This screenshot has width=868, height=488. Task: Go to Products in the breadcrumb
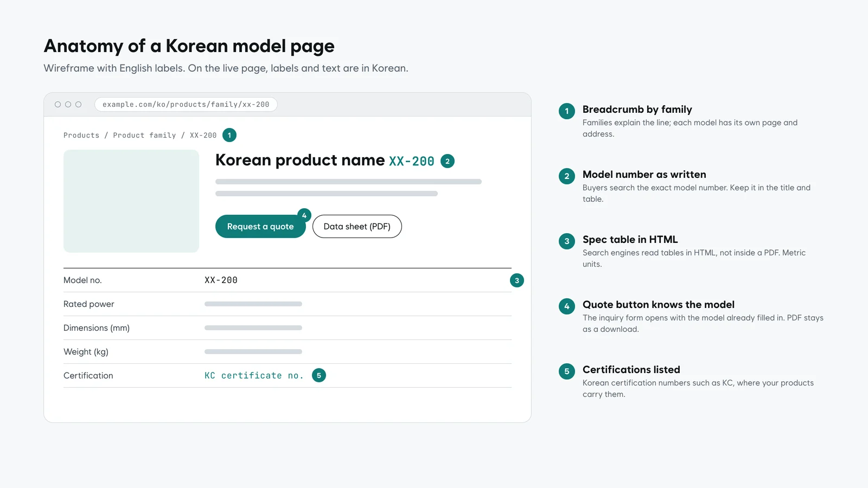click(x=81, y=136)
